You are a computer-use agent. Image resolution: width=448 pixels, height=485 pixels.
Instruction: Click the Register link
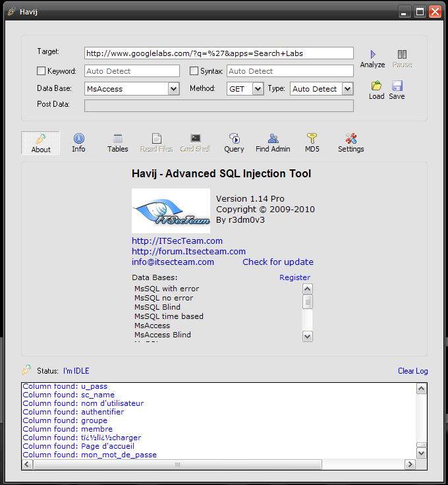click(x=294, y=277)
